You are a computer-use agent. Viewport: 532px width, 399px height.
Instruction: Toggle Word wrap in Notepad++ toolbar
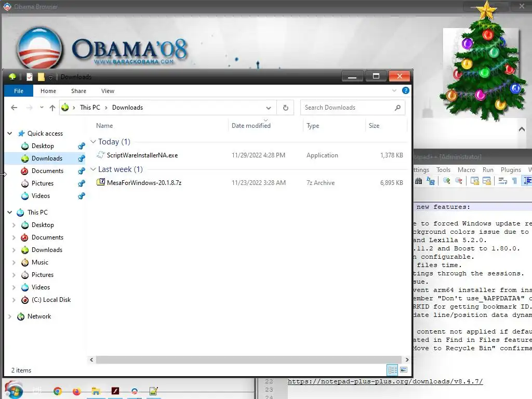pyautogui.click(x=503, y=181)
